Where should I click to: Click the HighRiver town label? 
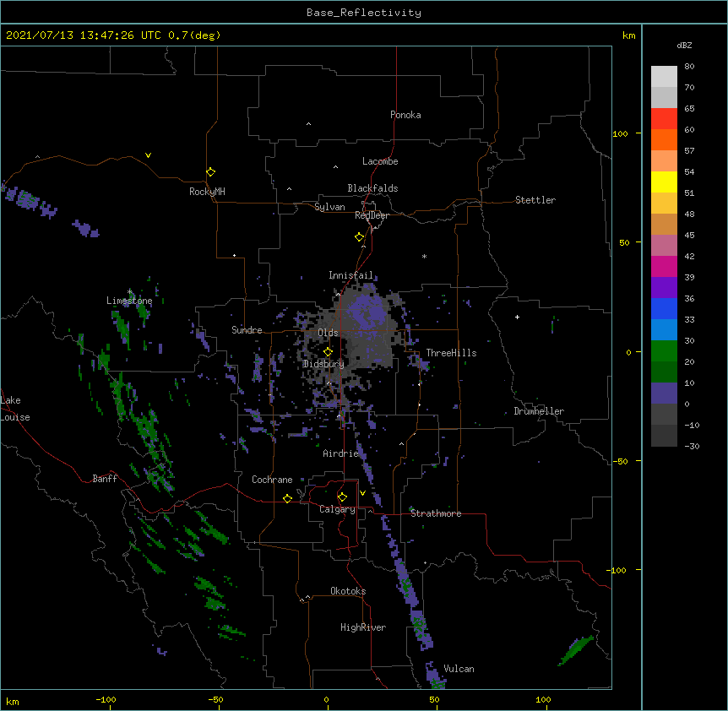coord(363,627)
